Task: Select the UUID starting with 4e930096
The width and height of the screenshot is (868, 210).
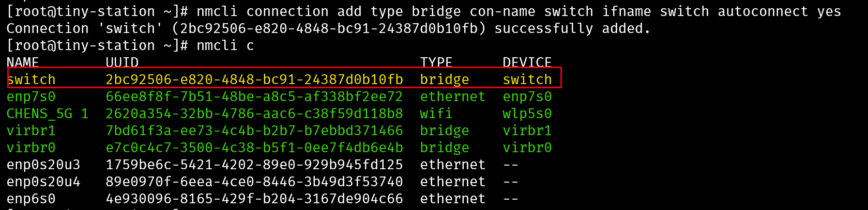Action: pyautogui.click(x=254, y=199)
